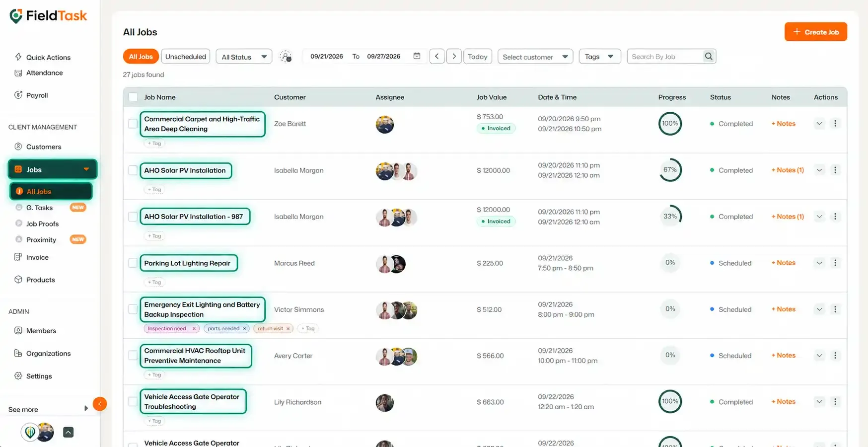Expand the Commercial Carpet job row chevron

pyautogui.click(x=819, y=124)
